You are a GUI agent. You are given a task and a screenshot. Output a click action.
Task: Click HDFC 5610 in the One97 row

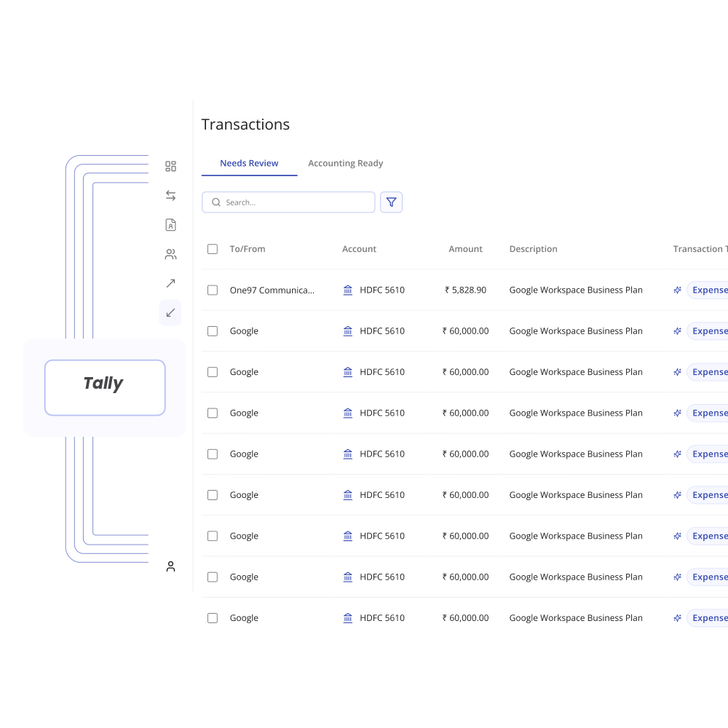[x=382, y=290]
